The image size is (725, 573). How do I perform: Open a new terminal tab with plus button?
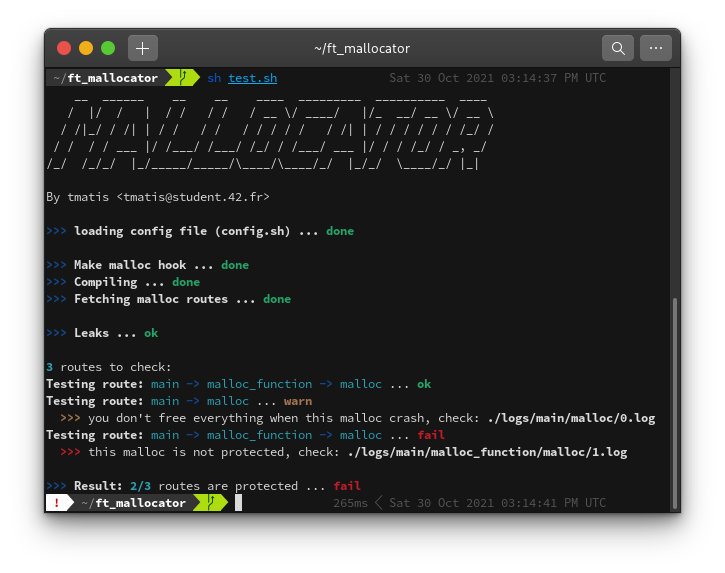point(142,48)
